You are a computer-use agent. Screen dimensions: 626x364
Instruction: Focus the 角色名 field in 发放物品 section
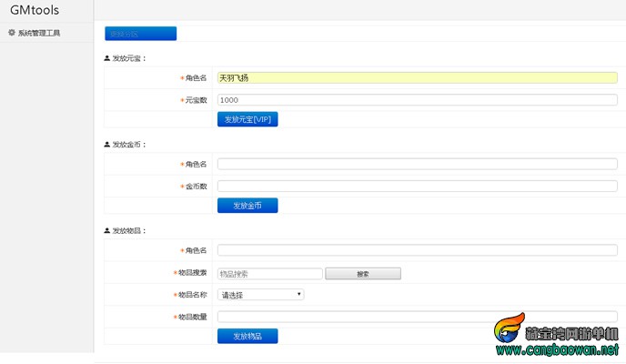[x=418, y=250]
